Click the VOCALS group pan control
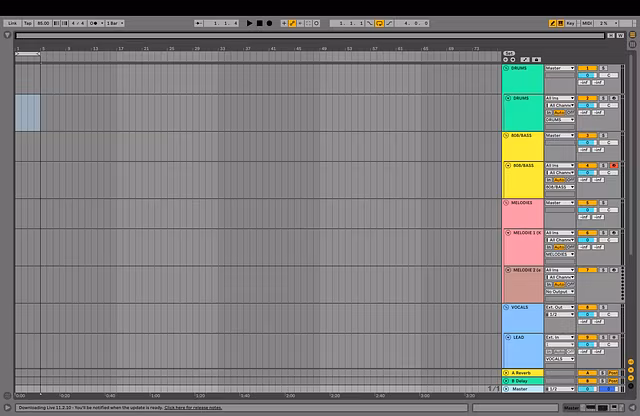 (609, 314)
